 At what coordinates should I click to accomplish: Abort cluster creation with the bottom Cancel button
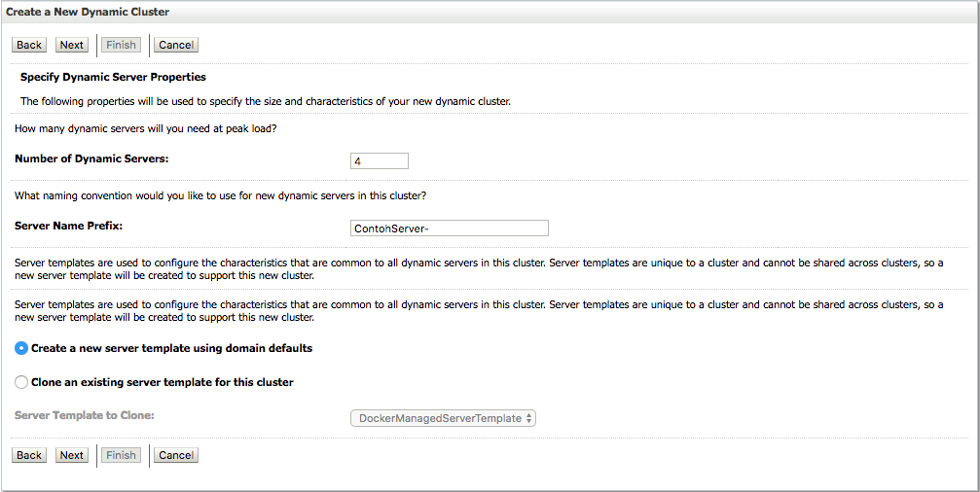click(x=176, y=455)
